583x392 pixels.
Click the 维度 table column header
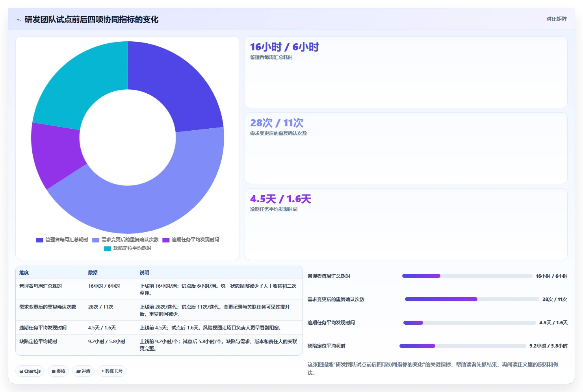pyautogui.click(x=24, y=273)
